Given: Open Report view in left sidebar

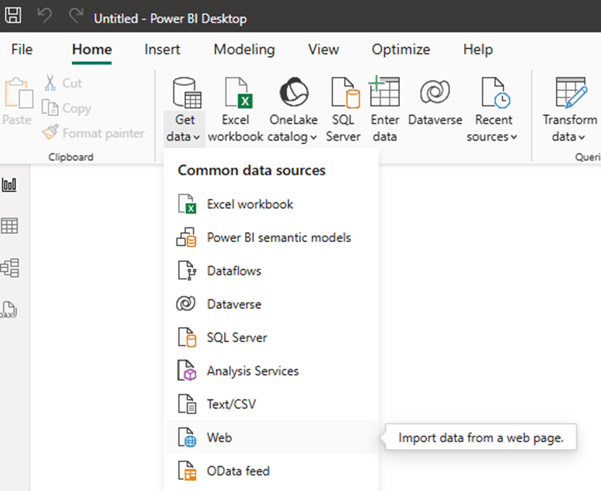Looking at the screenshot, I should (x=11, y=185).
